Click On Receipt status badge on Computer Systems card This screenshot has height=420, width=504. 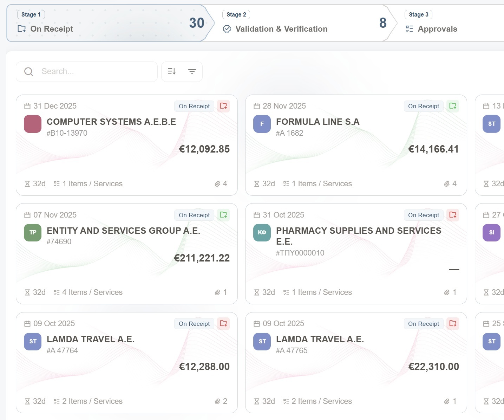click(x=194, y=106)
